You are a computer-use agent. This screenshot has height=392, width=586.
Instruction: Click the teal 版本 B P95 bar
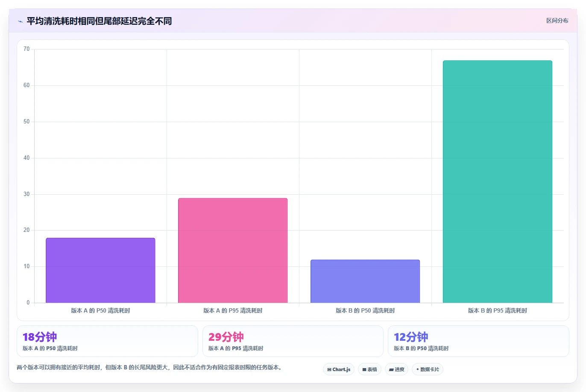(x=498, y=182)
